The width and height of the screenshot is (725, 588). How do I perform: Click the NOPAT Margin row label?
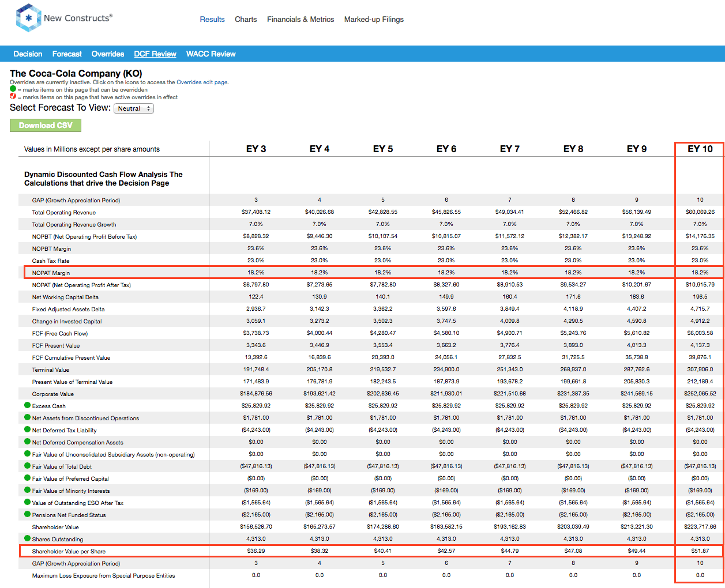[51, 273]
